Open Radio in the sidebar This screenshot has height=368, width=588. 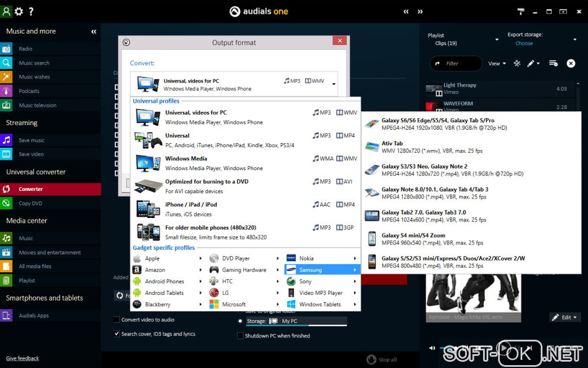click(50, 49)
